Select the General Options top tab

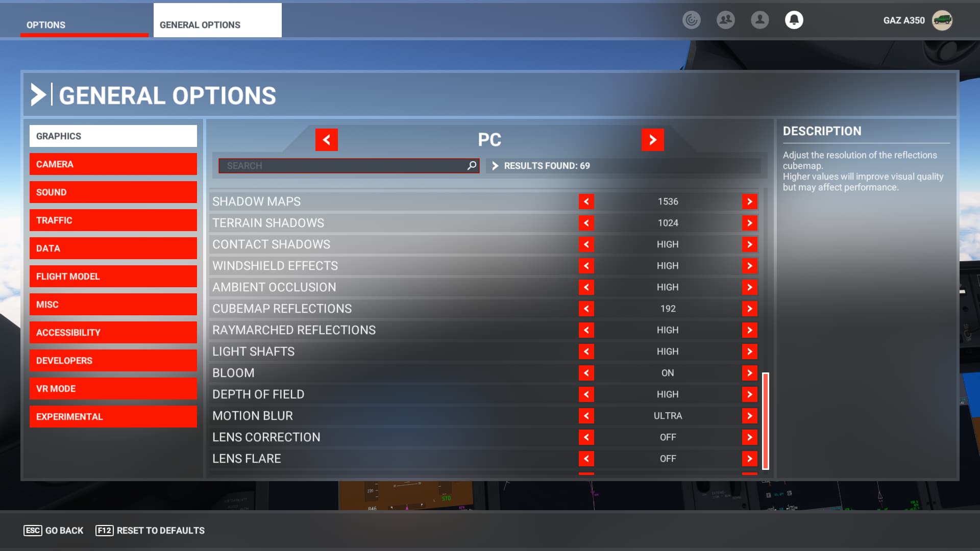(217, 20)
